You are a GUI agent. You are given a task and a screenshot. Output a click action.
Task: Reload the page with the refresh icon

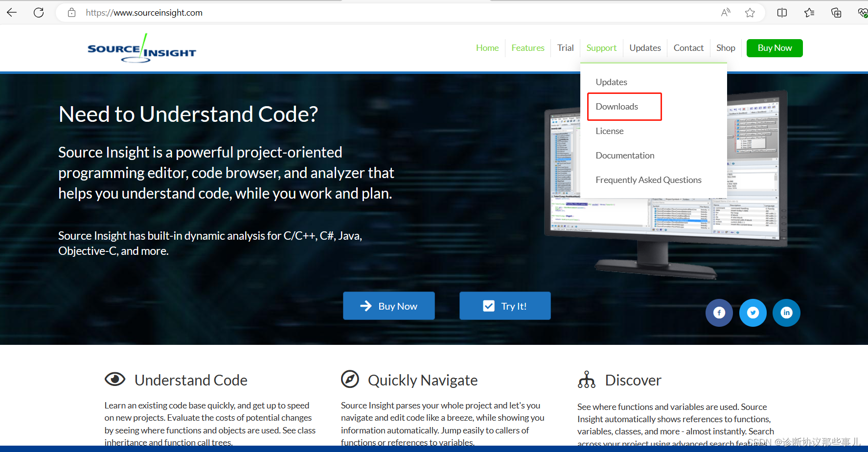[39, 13]
